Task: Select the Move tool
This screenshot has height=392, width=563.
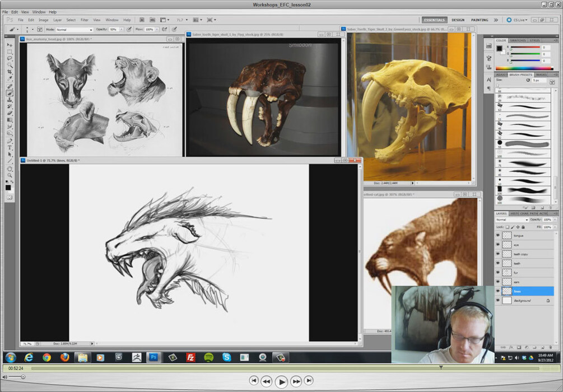Action: tap(10, 45)
